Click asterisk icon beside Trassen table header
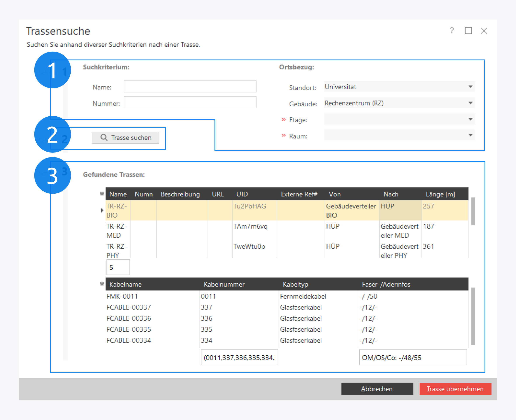This screenshot has width=516, height=420. (102, 194)
